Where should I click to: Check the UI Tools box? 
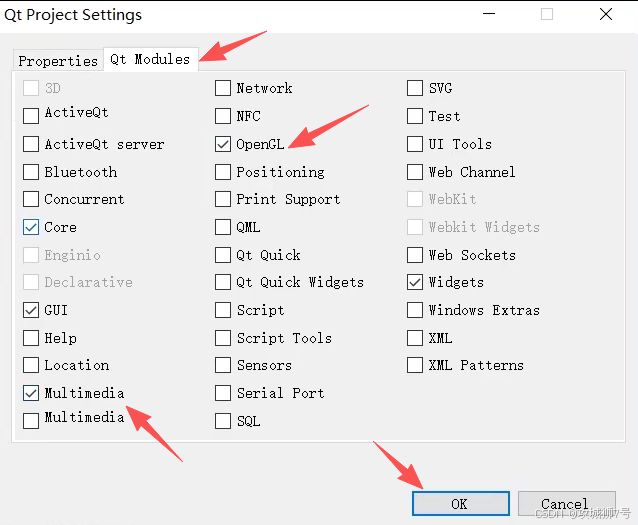click(x=415, y=144)
